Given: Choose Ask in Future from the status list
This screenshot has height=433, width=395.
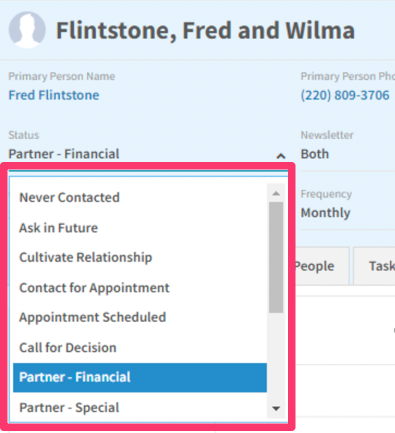Looking at the screenshot, I should pyautogui.click(x=140, y=228).
